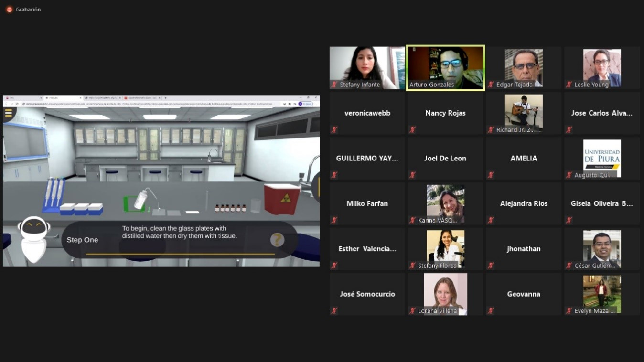This screenshot has width=644, height=362.
Task: Click the Grabación recording indicator
Action: [23, 10]
